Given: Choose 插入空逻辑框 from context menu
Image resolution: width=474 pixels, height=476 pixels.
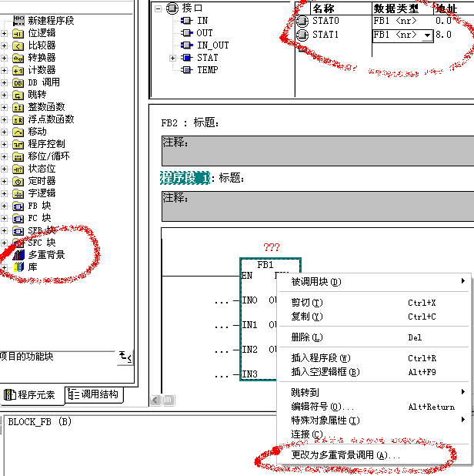Looking at the screenshot, I should 375,372.
